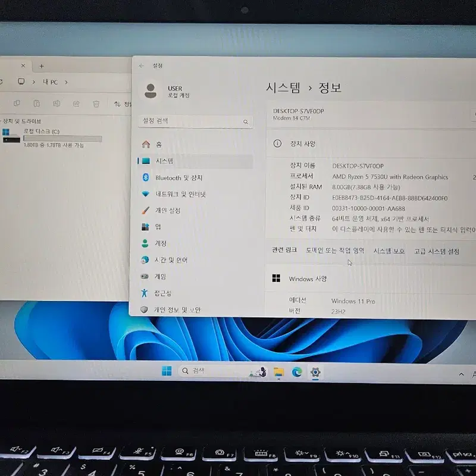Open Advanced system settings link
Viewport: 476px width, 476px height.
437,251
